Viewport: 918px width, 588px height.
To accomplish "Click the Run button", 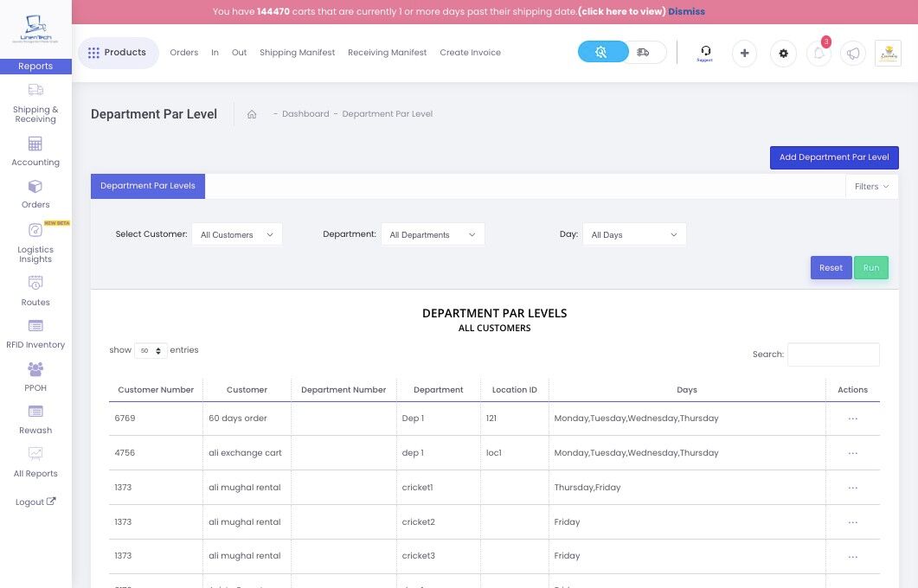I will [x=870, y=268].
